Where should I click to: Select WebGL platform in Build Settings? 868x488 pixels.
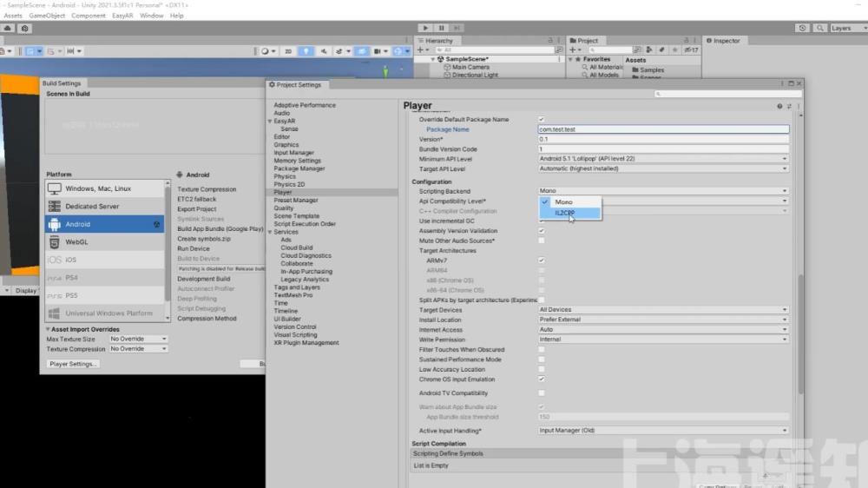[x=105, y=242]
